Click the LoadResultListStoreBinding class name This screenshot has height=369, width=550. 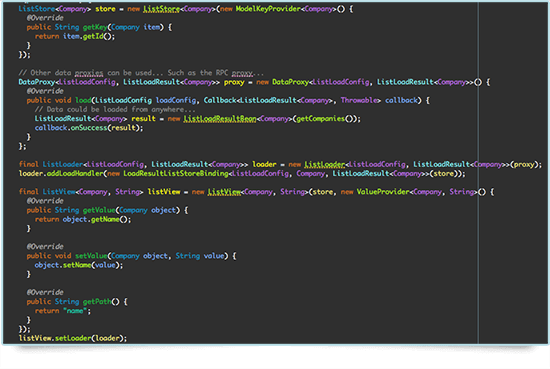coord(176,174)
